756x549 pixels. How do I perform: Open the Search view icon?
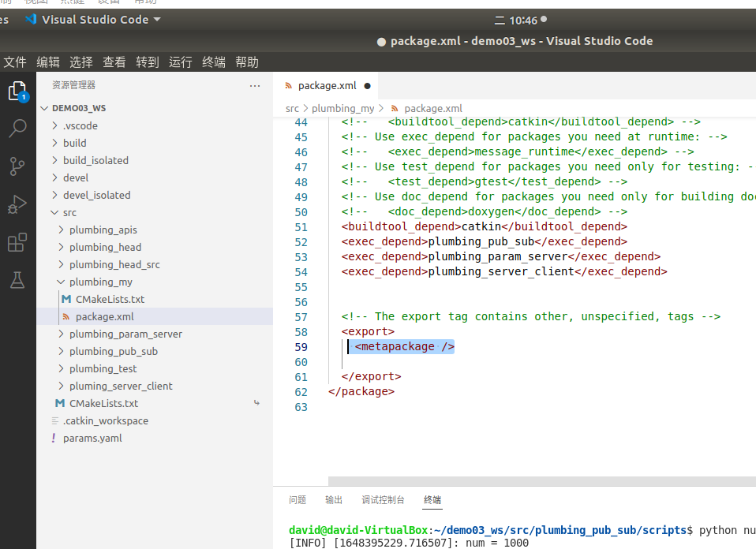pos(18,129)
